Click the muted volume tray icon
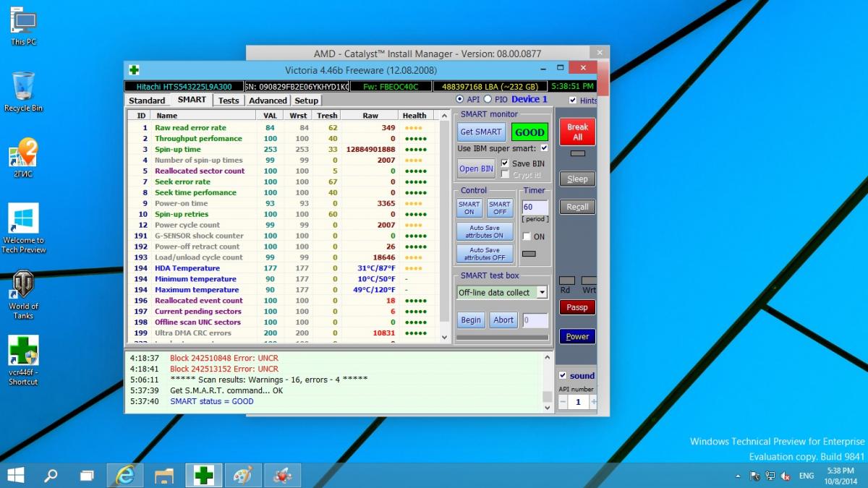Viewport: 868px width, 488px height. point(786,476)
